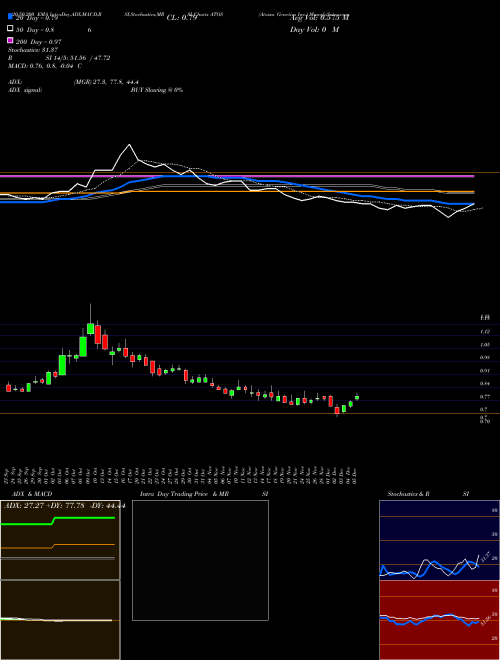Screen dimensions: 500x660
Task: Click the 1.12 price axis label
Action: (484, 332)
